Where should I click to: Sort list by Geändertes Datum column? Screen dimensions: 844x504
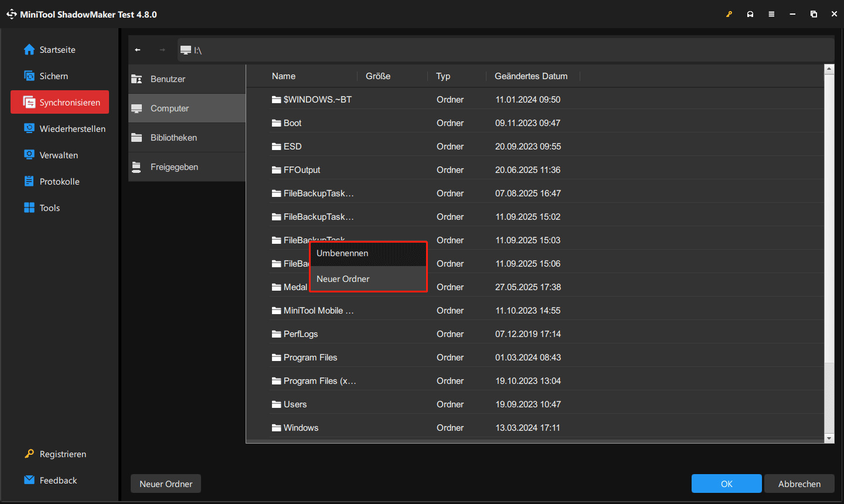pos(531,76)
